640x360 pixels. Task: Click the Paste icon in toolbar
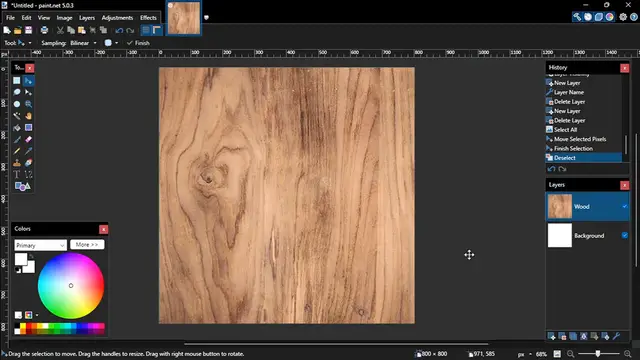pyautogui.click(x=82, y=30)
